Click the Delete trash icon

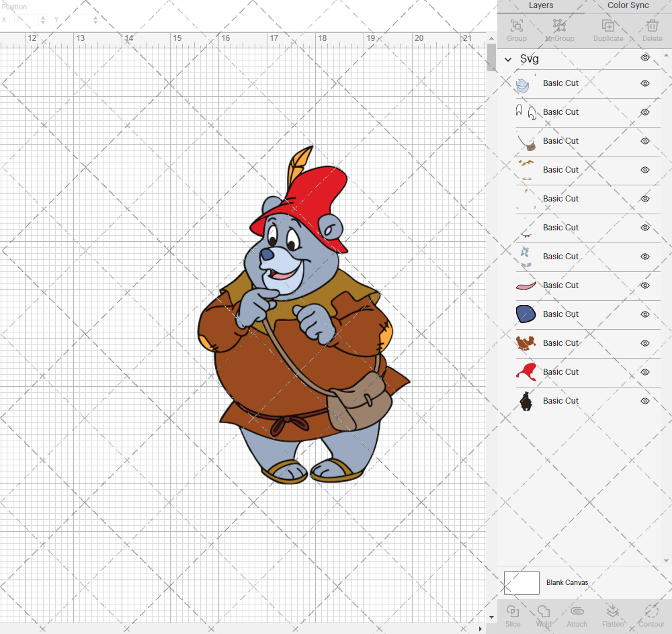(653, 26)
